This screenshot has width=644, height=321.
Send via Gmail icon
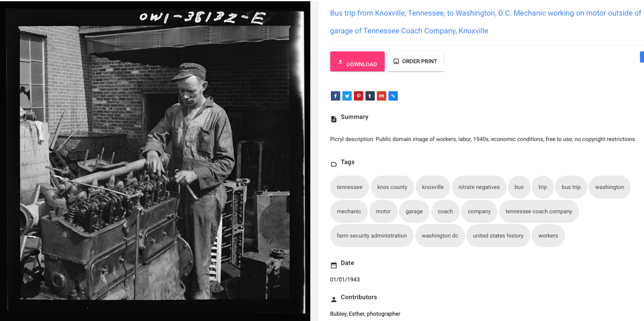click(382, 96)
